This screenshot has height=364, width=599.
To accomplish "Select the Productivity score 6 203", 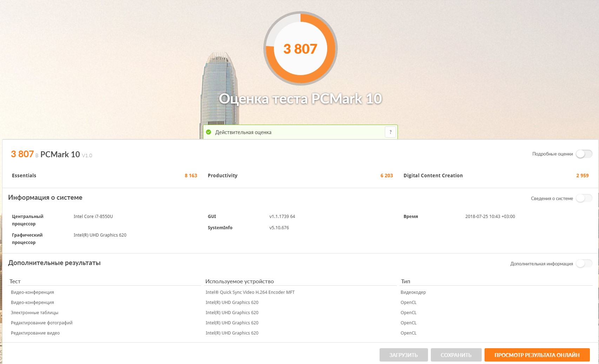I will [x=387, y=176].
